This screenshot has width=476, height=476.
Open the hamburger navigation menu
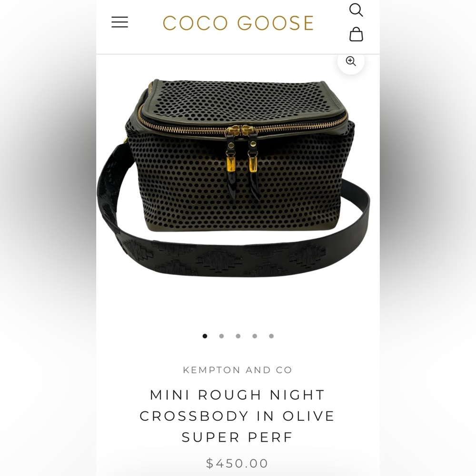point(119,22)
